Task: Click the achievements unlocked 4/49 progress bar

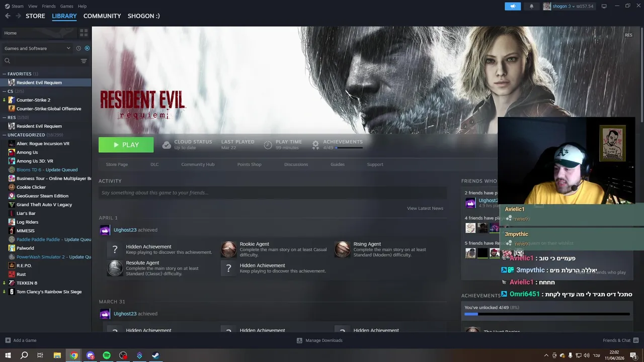Action: tap(547, 314)
